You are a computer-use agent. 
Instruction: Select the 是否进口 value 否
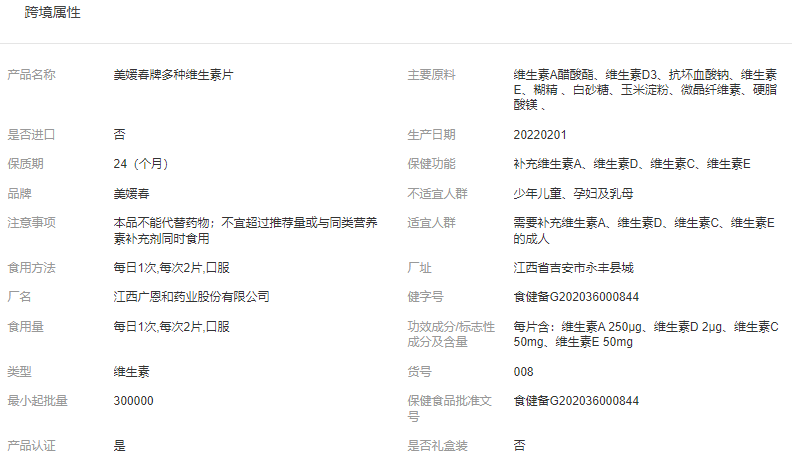pos(119,135)
